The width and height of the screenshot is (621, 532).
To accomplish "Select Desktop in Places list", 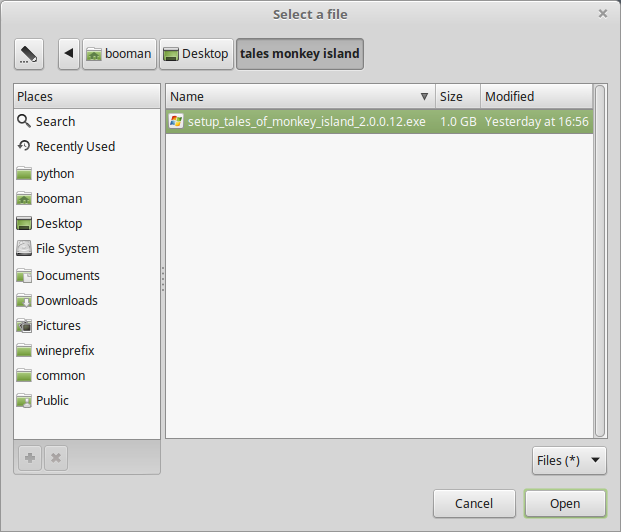I will (x=87, y=223).
